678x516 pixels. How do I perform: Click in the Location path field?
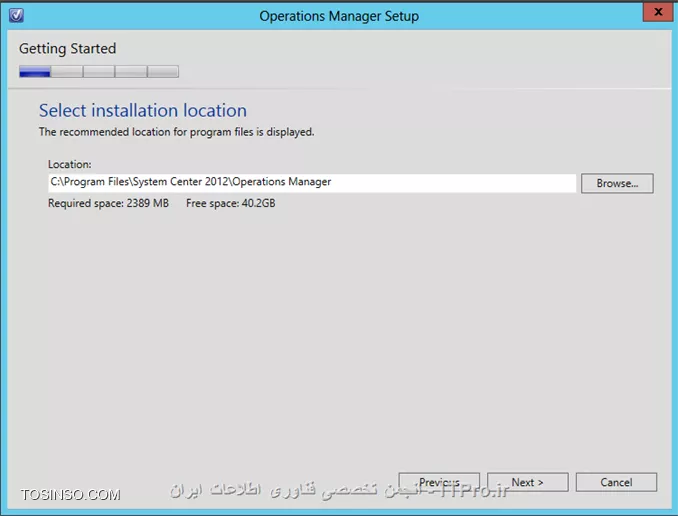click(x=312, y=183)
